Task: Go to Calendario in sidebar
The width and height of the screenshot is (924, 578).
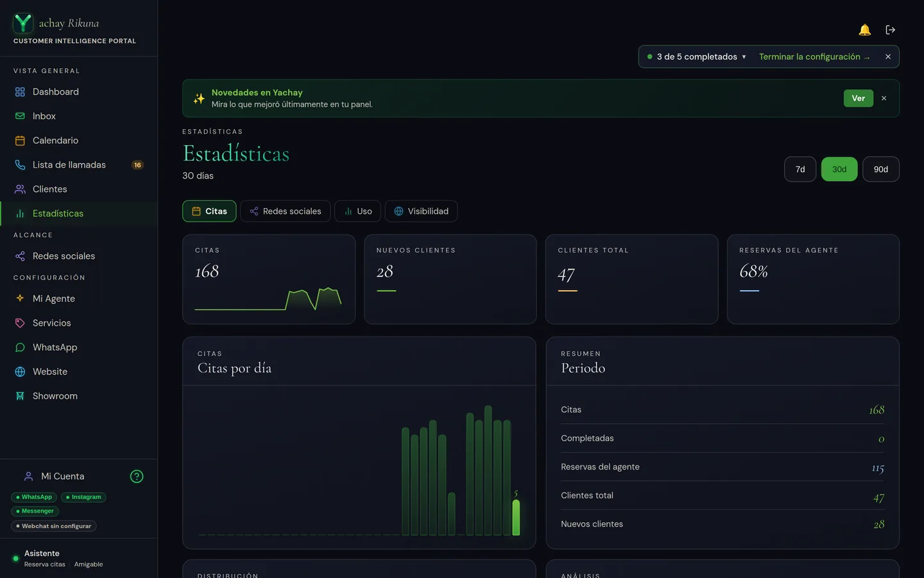Action: pos(79,141)
